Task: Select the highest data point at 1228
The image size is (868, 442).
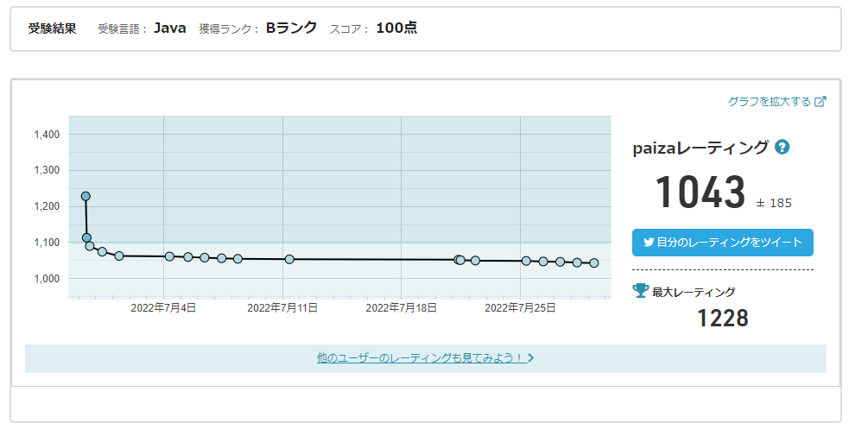Action: [x=86, y=196]
